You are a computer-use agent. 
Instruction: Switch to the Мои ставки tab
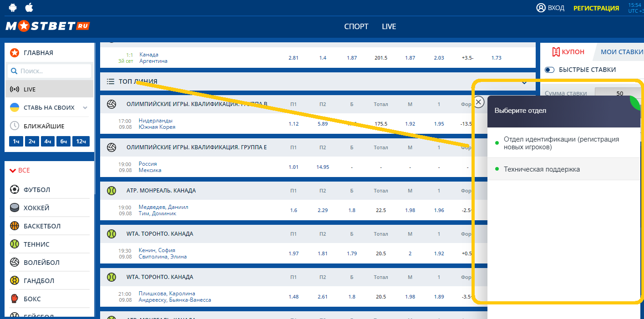621,52
